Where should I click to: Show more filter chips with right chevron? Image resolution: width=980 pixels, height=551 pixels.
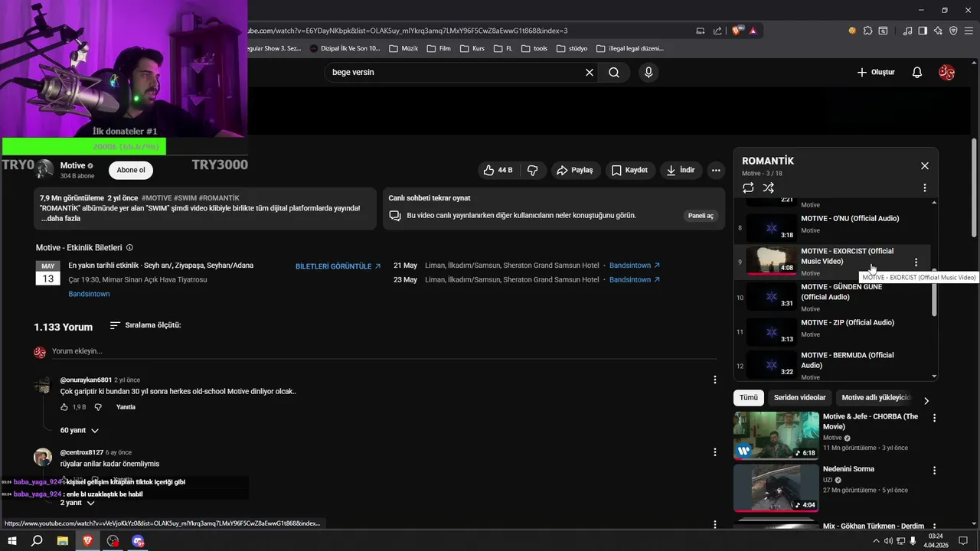pyautogui.click(x=926, y=400)
